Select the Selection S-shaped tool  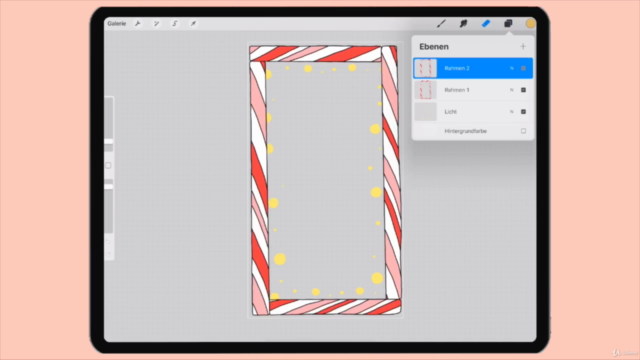175,24
